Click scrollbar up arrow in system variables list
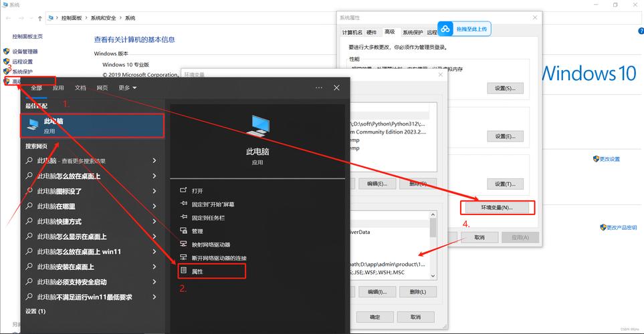This screenshot has width=644, height=334. click(x=433, y=214)
